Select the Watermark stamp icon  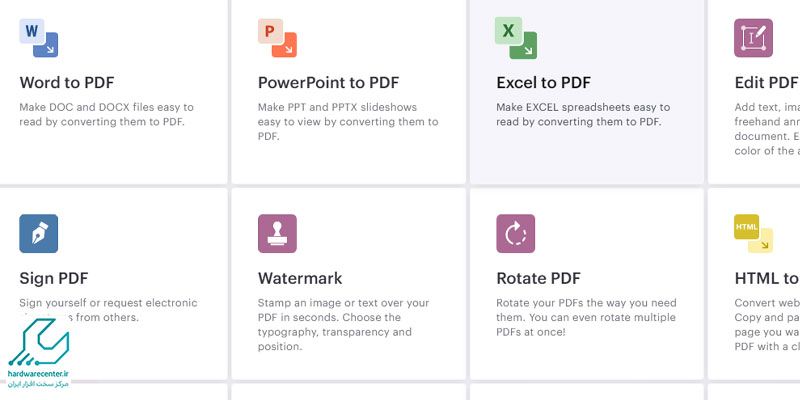277,234
